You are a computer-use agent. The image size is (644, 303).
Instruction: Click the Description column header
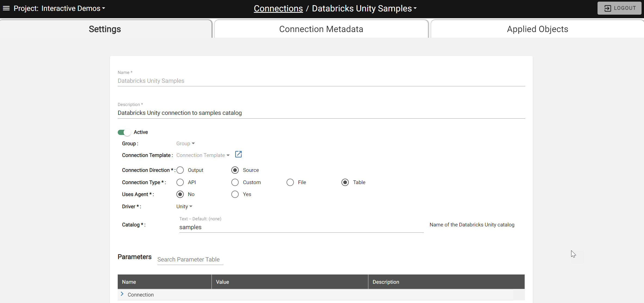coord(446,282)
